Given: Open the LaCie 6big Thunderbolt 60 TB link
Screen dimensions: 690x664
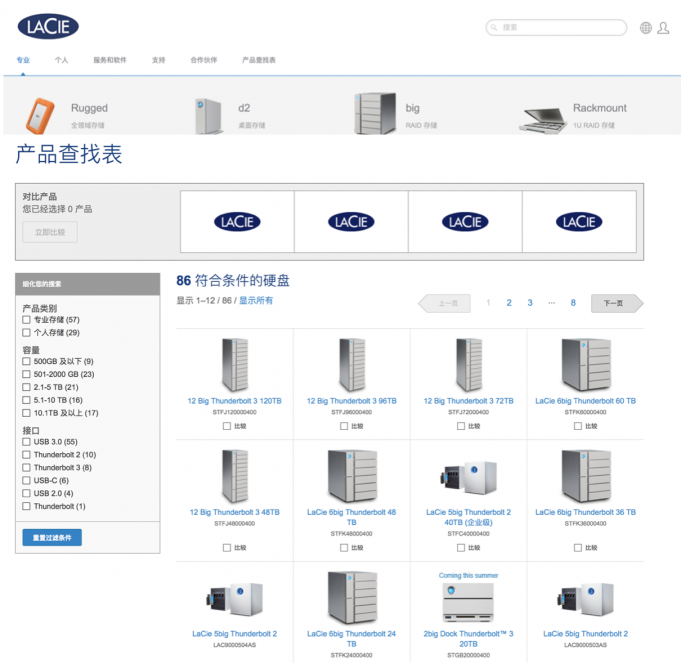Looking at the screenshot, I should point(586,401).
